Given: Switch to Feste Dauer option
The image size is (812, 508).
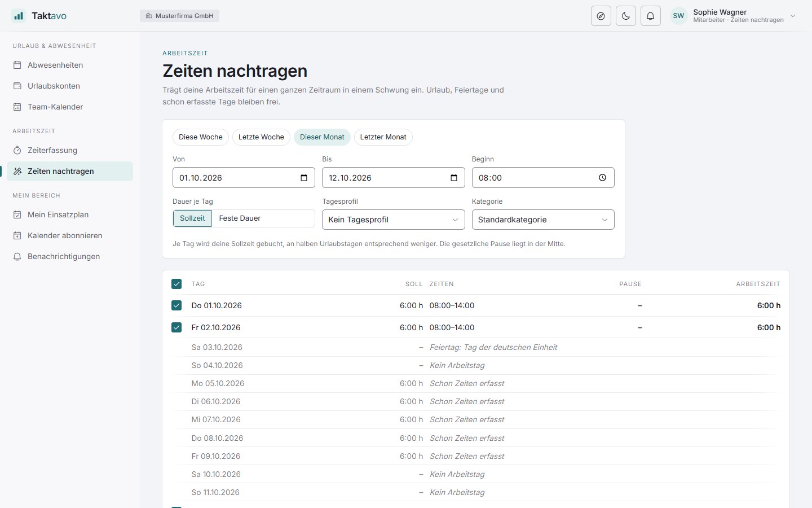Looking at the screenshot, I should click(x=240, y=218).
